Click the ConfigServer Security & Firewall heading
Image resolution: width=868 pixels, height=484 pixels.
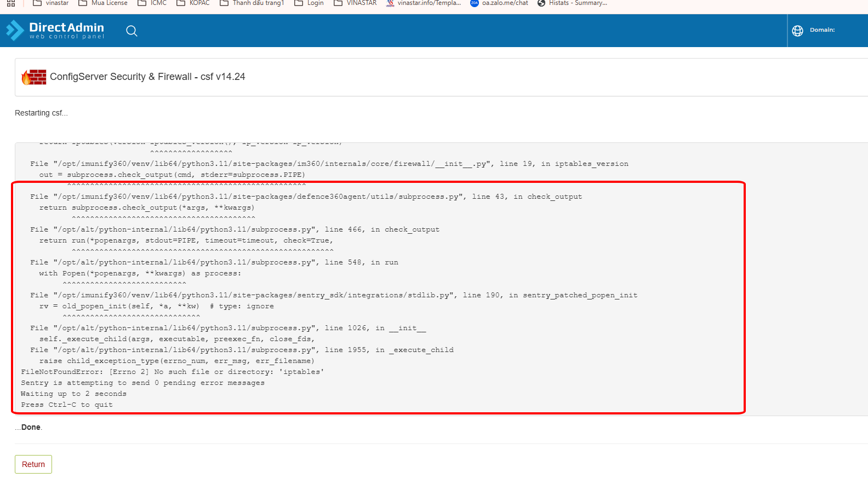[147, 77]
